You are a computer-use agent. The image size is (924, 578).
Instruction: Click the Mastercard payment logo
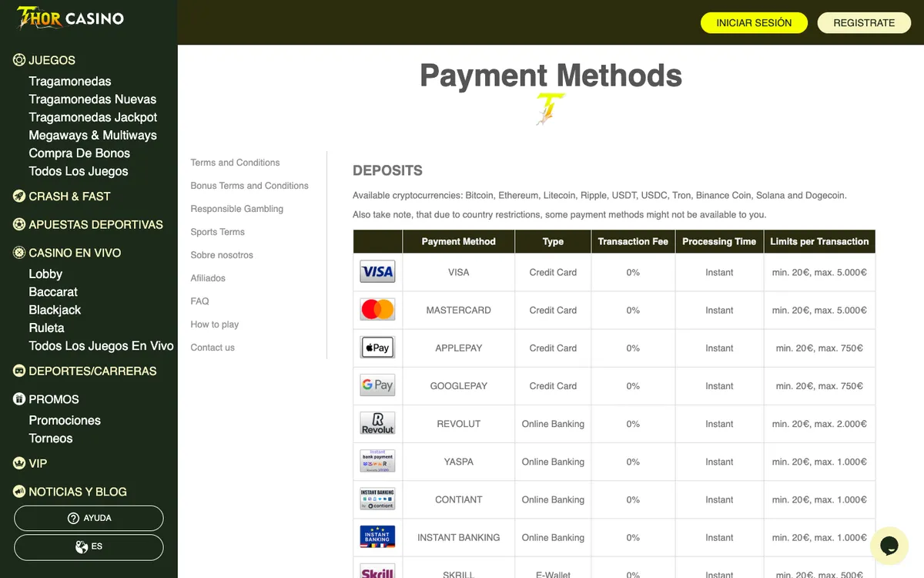[377, 310]
